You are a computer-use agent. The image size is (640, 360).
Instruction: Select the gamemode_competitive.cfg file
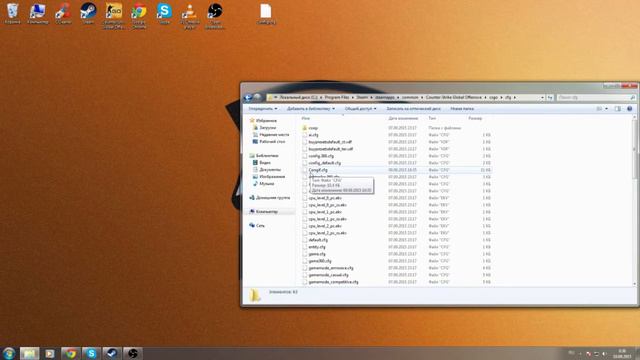tap(333, 282)
